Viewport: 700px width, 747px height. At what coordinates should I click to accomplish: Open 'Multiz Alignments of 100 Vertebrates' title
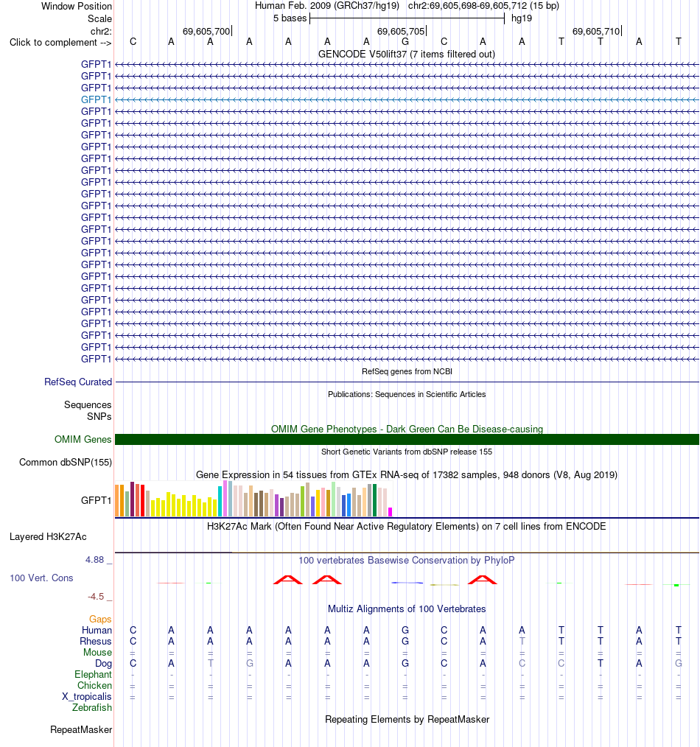[407, 609]
